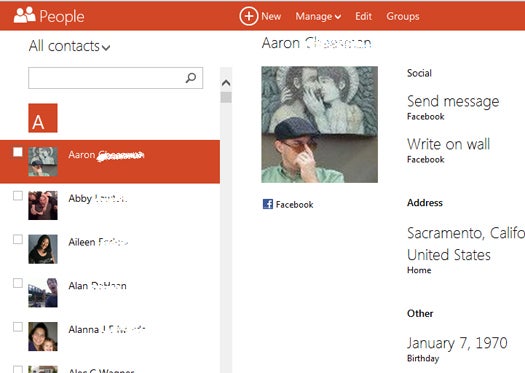Image resolution: width=525 pixels, height=373 pixels.
Task: Tick the checkbox for Alanna
Action: (x=18, y=327)
